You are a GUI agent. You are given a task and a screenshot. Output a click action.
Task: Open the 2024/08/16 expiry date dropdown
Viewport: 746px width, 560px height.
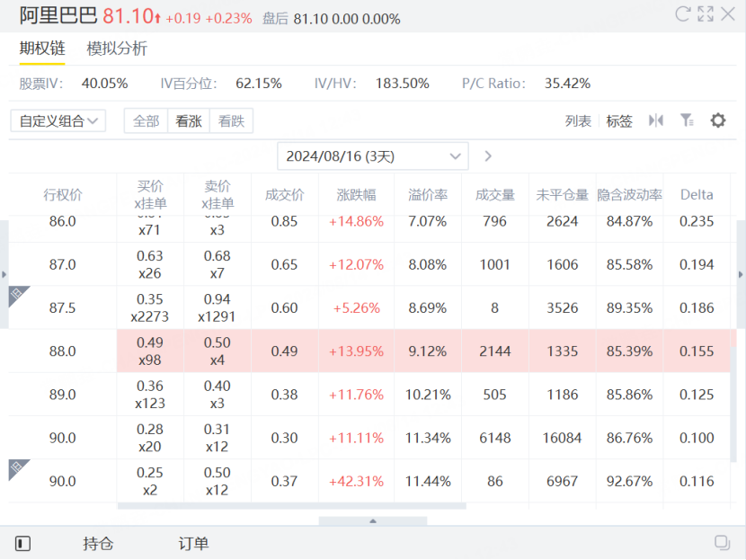[x=372, y=156]
